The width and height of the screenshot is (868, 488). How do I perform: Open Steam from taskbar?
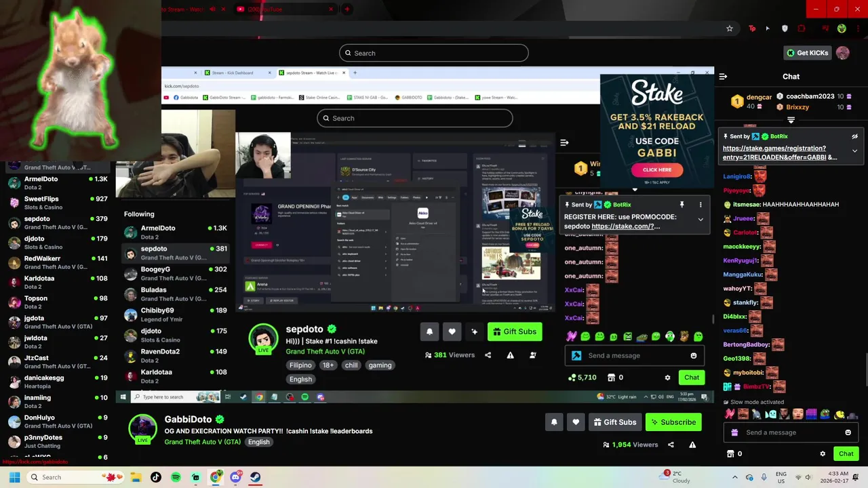[255, 477]
